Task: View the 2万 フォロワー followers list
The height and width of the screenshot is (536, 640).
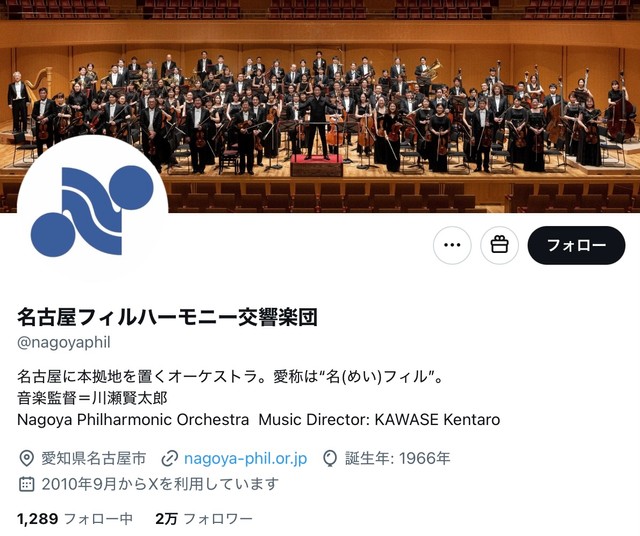Action: tap(204, 519)
